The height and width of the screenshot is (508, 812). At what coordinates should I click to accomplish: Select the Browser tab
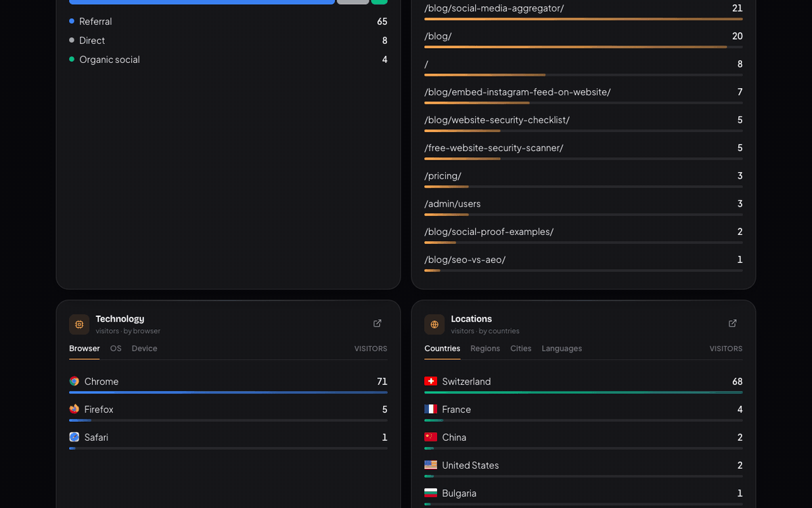(85, 348)
